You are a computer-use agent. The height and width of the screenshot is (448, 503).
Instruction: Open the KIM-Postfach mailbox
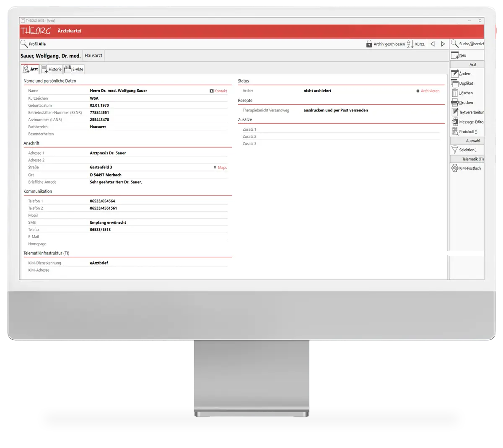point(455,168)
